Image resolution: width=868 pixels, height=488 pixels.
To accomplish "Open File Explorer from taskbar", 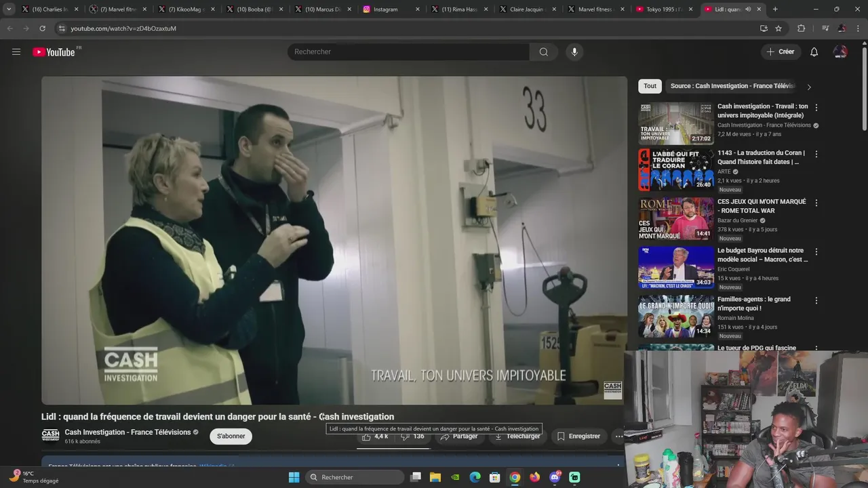I will 435,477.
